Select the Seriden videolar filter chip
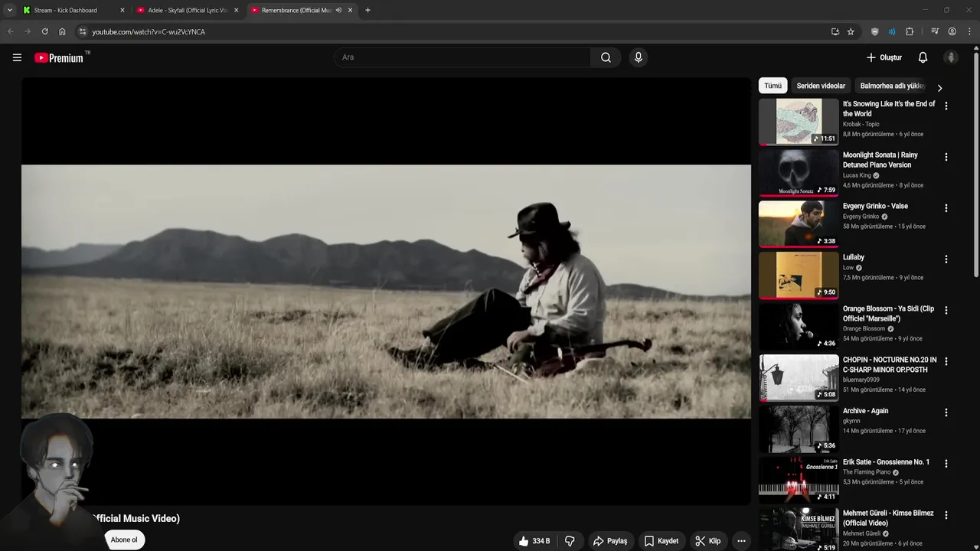This screenshot has height=551, width=980. click(821, 86)
